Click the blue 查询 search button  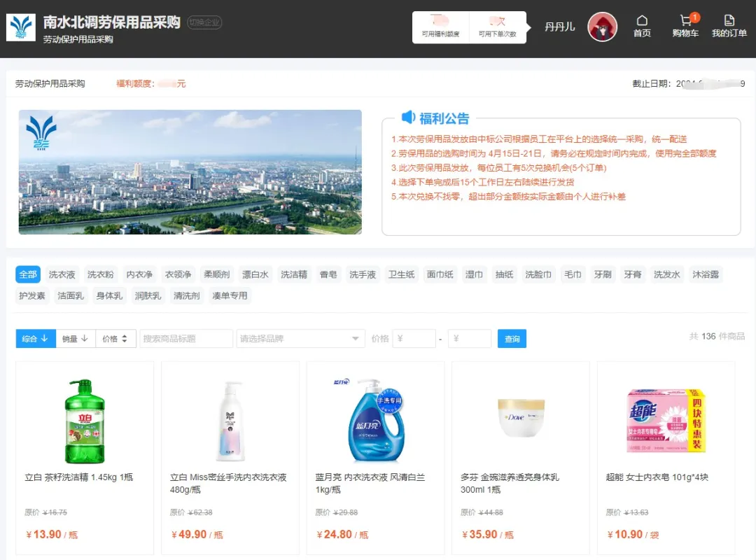coord(512,339)
